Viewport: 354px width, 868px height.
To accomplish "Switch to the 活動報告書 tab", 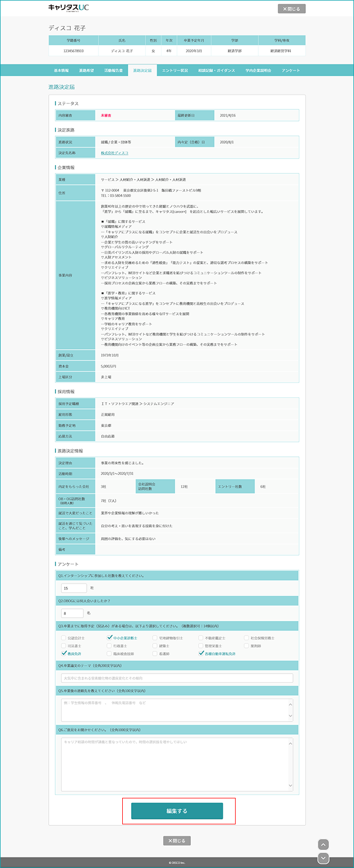I will coord(113,71).
